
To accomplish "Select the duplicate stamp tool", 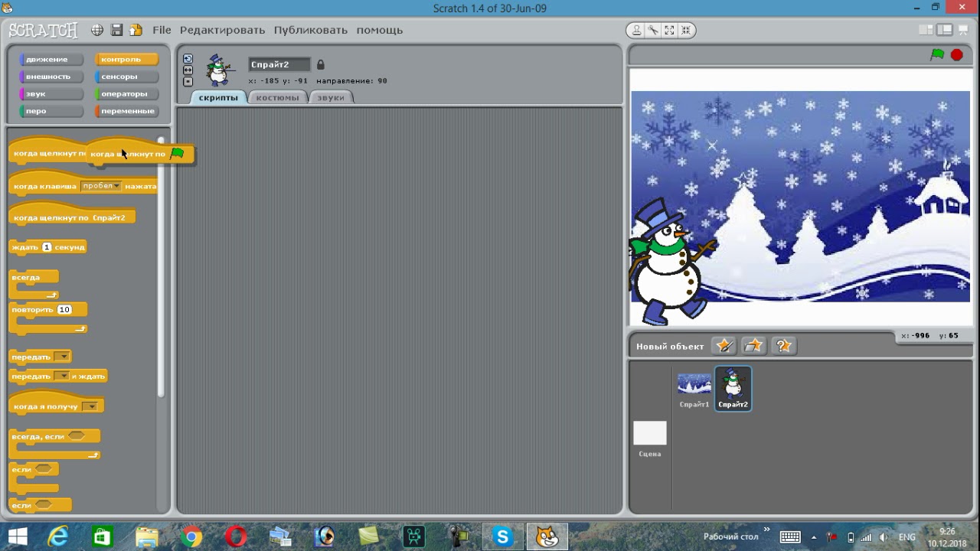I will tap(636, 30).
